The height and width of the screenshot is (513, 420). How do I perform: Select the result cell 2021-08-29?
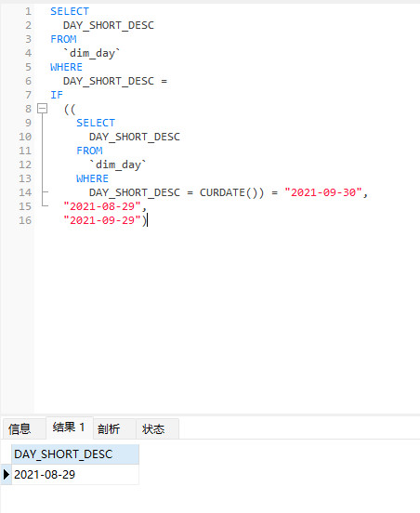point(75,474)
